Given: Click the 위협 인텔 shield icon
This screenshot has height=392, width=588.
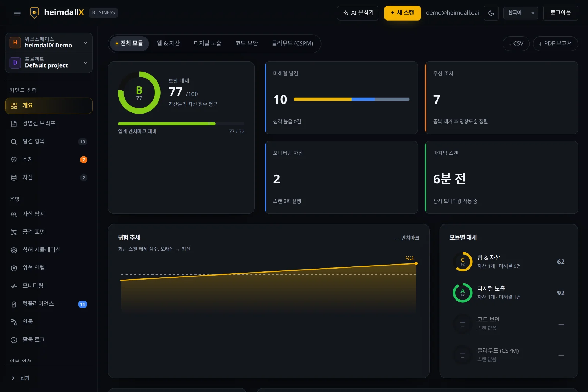Looking at the screenshot, I should tap(14, 268).
